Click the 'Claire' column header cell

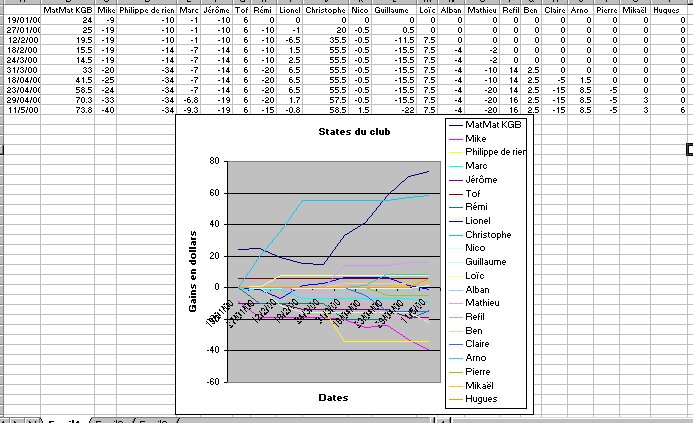click(x=554, y=10)
